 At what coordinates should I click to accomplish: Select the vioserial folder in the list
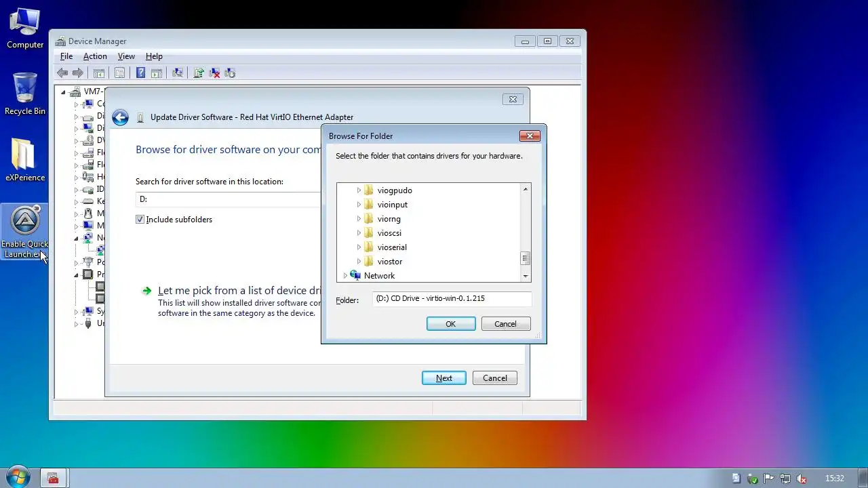click(x=392, y=247)
